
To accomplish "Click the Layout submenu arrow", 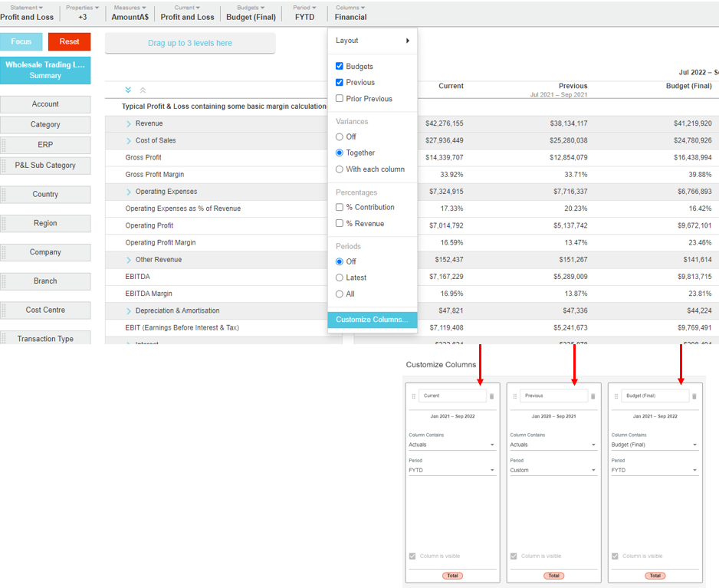I will coord(407,41).
